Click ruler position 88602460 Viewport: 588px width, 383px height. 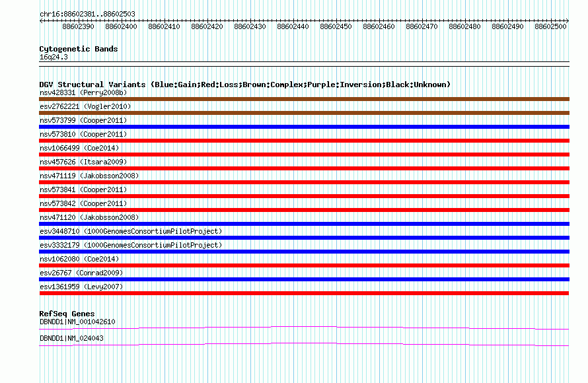point(379,26)
